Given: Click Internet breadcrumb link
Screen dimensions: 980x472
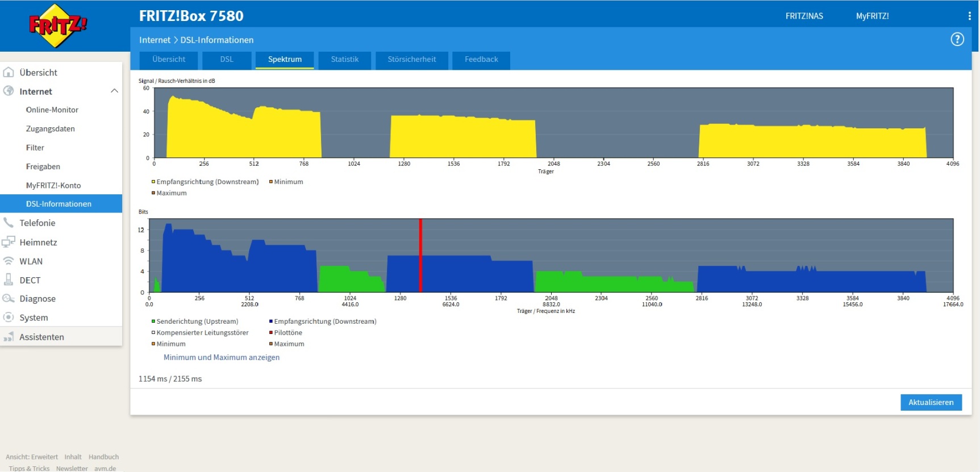Looking at the screenshot, I should [x=155, y=40].
